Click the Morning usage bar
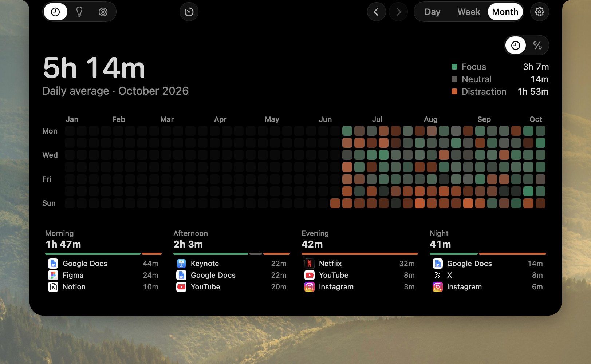The image size is (591, 364). (103, 254)
